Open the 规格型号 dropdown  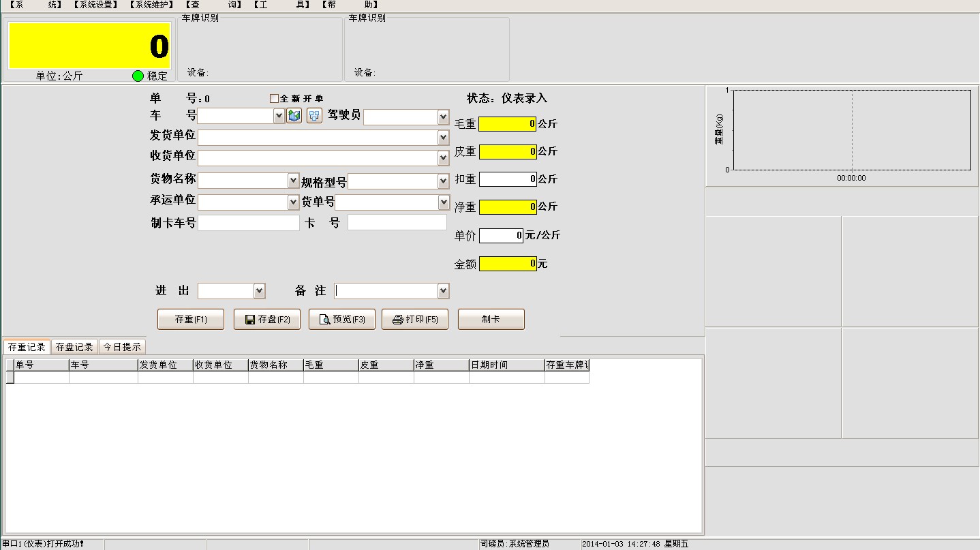(443, 181)
